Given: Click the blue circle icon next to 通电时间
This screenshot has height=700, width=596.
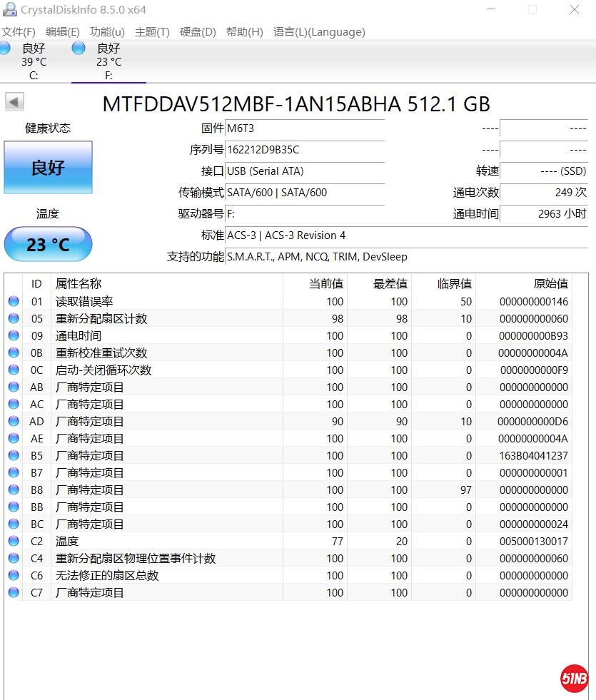Looking at the screenshot, I should pos(13,335).
